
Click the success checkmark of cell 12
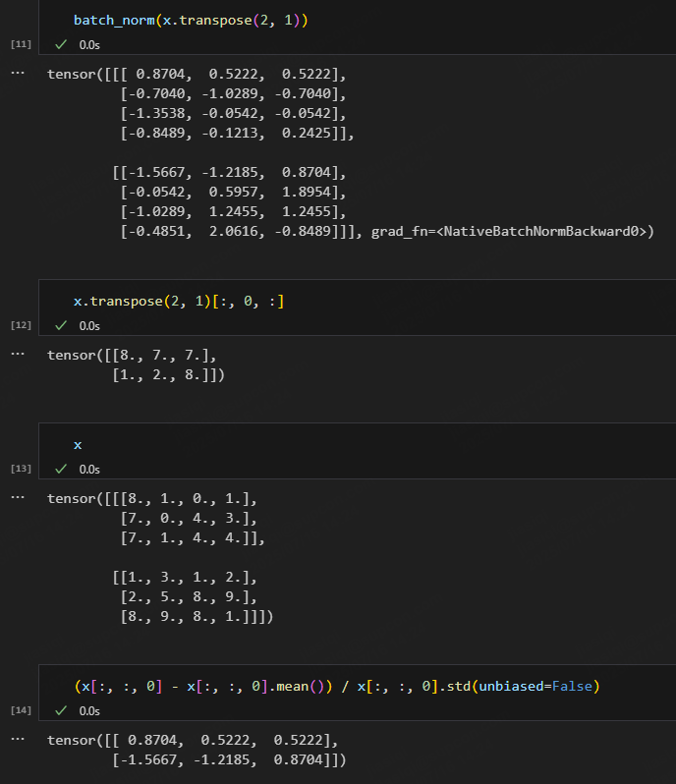[x=61, y=326]
